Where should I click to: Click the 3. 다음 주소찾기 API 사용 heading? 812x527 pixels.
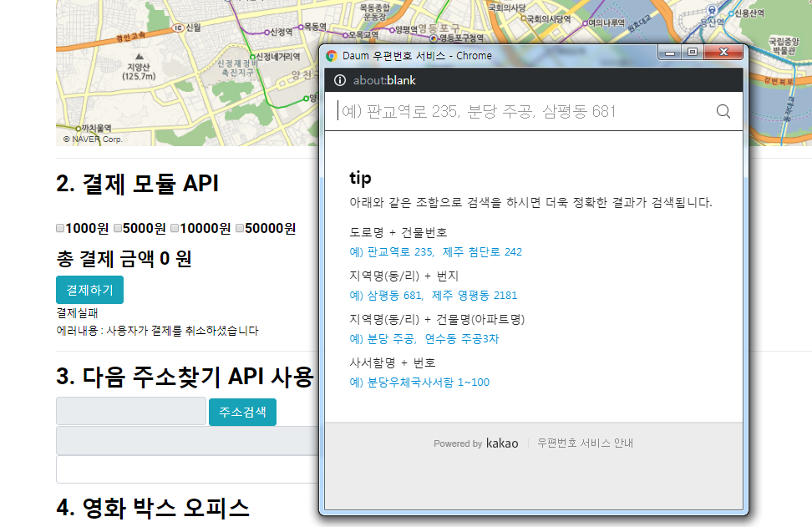tap(185, 377)
